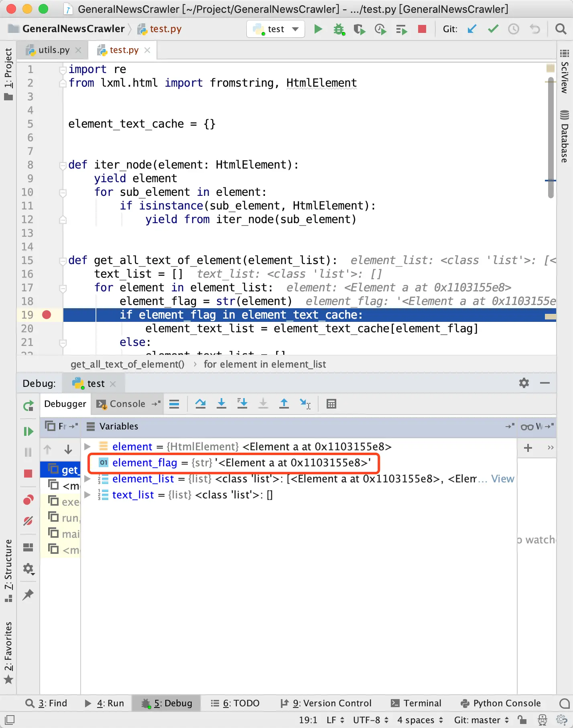Select the get_ stack frame
Image resolution: width=573 pixels, height=728 pixels.
61,470
